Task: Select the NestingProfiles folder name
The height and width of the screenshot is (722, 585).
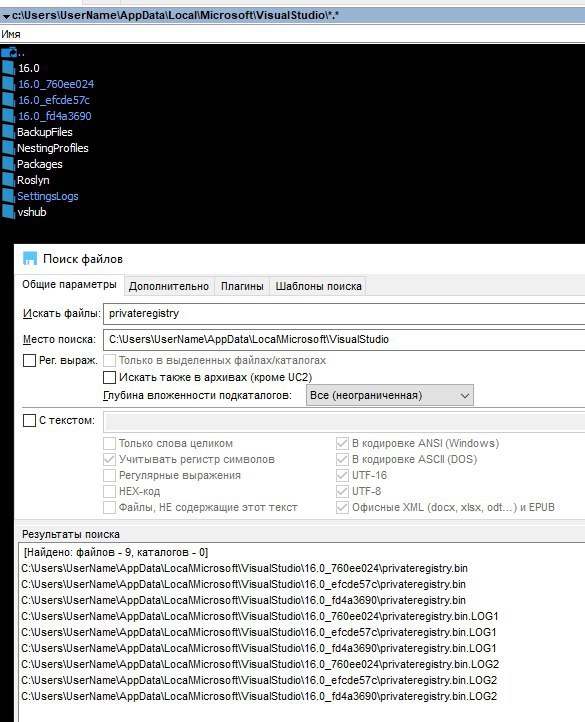Action: click(x=53, y=148)
